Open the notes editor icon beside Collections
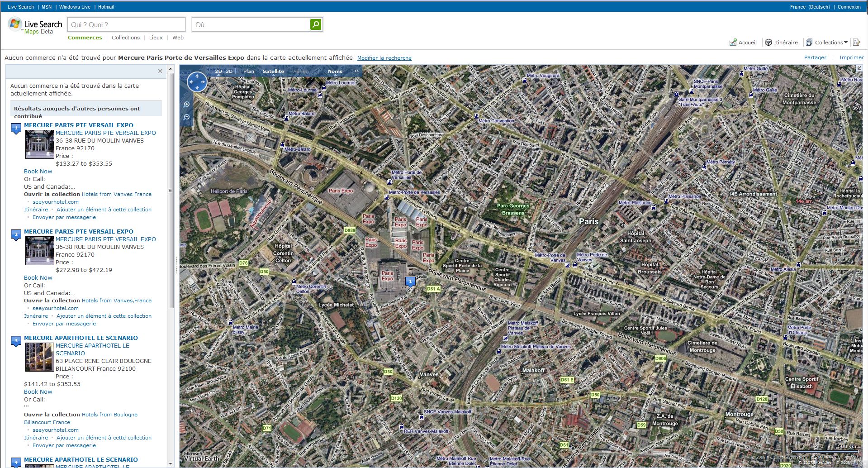Image resolution: width=868 pixels, height=468 pixels. (856, 43)
